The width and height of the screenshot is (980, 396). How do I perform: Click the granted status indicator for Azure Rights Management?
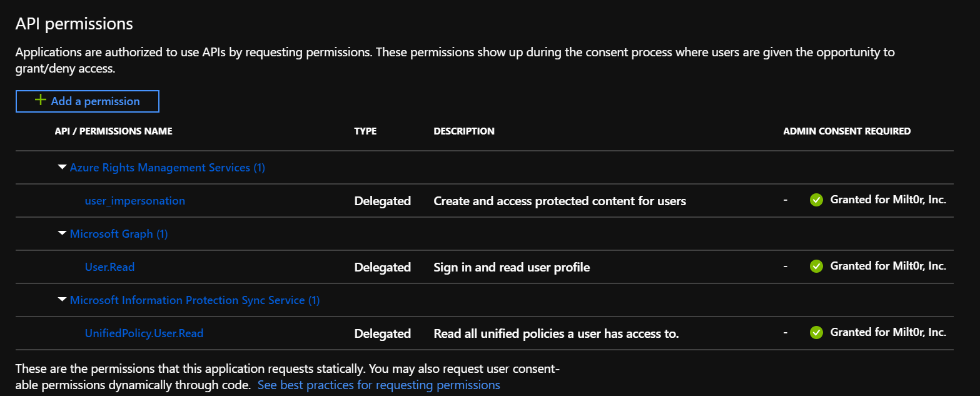(x=817, y=200)
